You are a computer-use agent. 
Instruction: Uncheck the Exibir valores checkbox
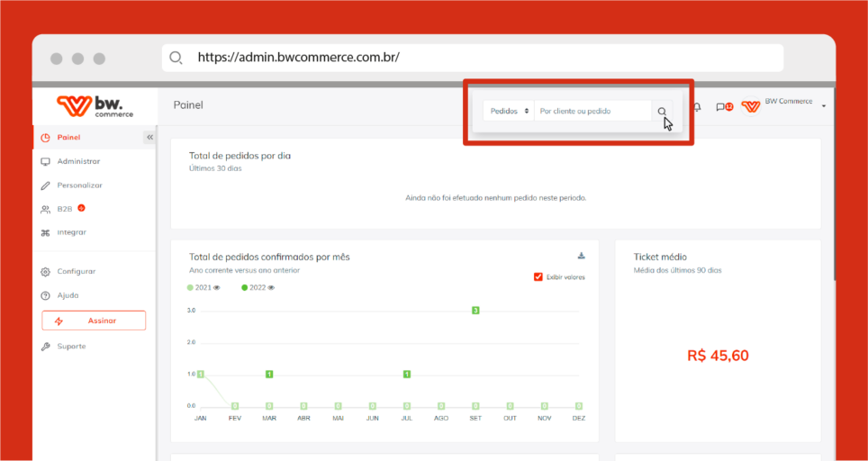coord(538,276)
